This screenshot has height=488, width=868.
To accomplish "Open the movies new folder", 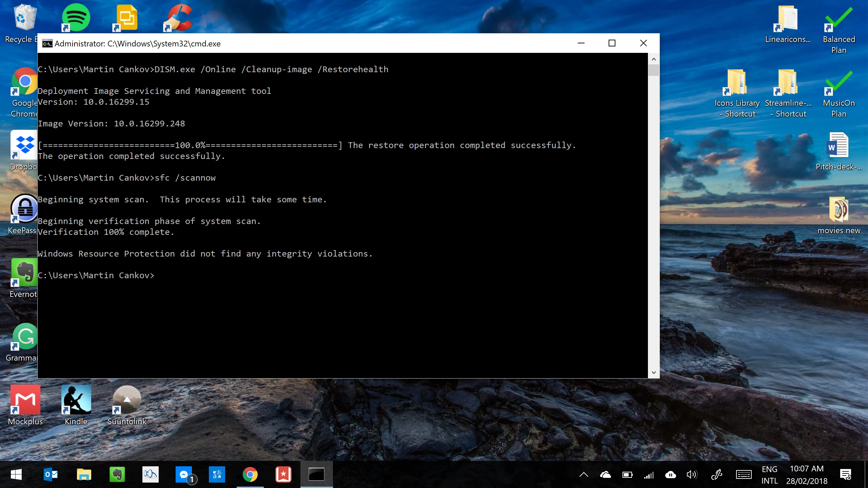I will (839, 210).
